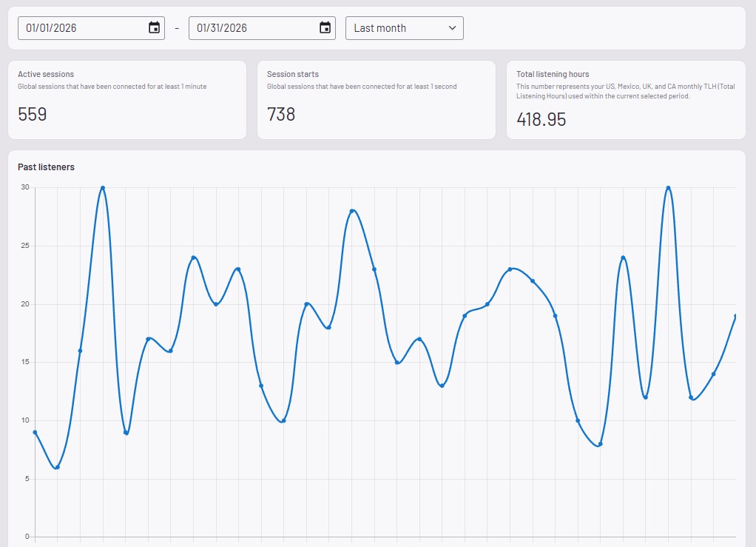Select the Active sessions card
Screen dimensions: 756x547
126,100
